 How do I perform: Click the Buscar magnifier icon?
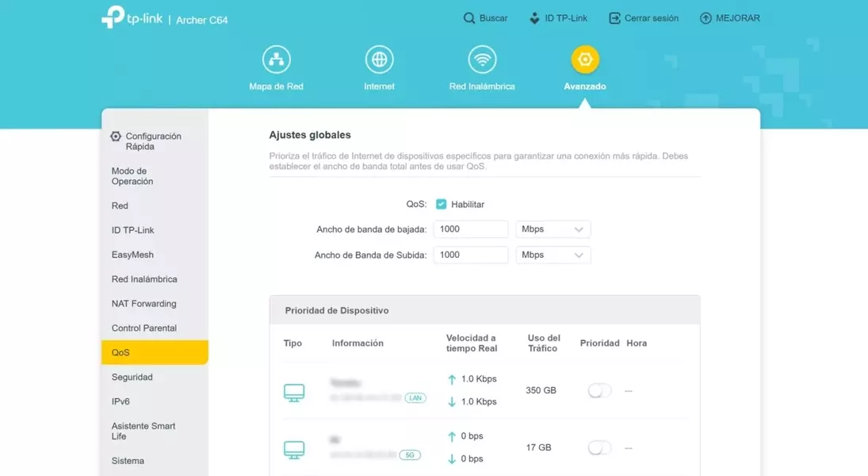click(x=469, y=18)
